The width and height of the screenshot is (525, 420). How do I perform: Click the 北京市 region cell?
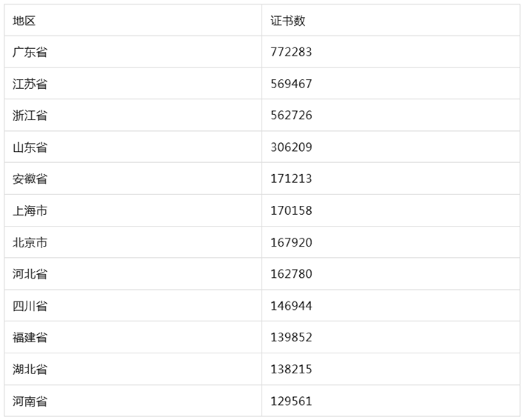click(x=30, y=243)
